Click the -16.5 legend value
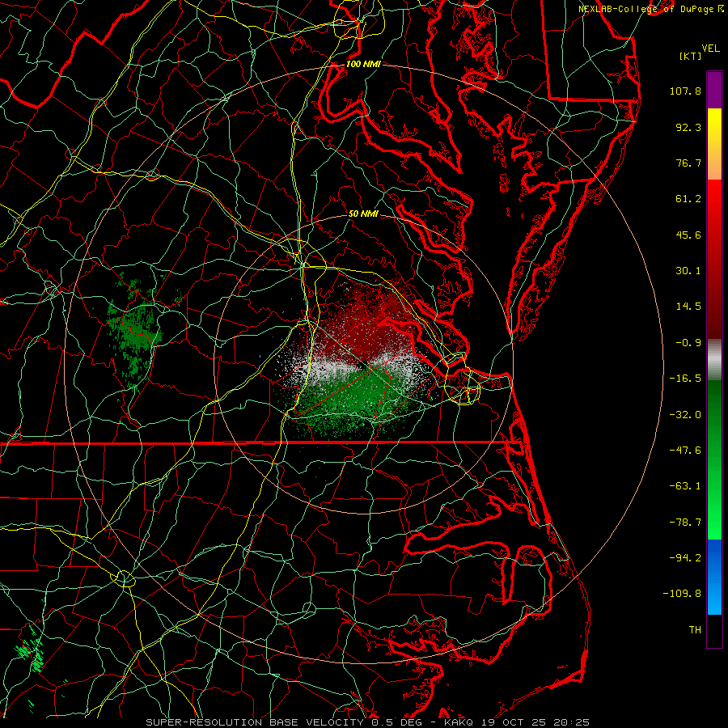728x728 pixels. (x=685, y=379)
